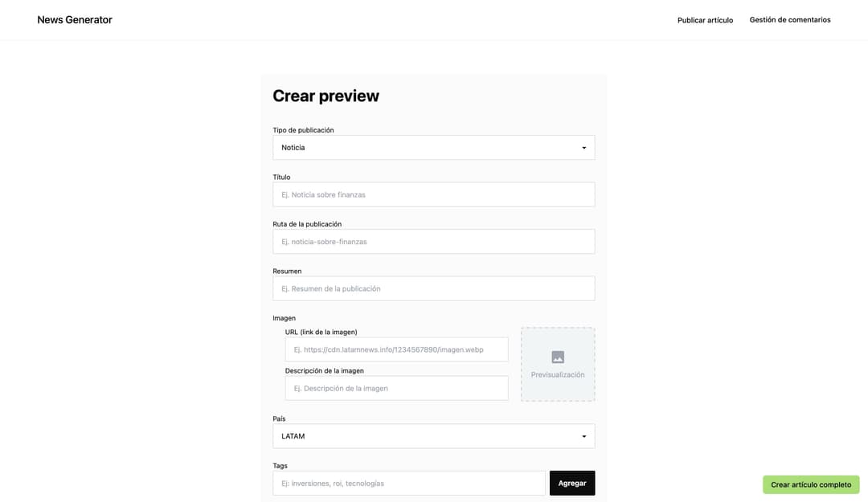Expand the País dropdown arrow
Image resolution: width=868 pixels, height=502 pixels.
583,436
